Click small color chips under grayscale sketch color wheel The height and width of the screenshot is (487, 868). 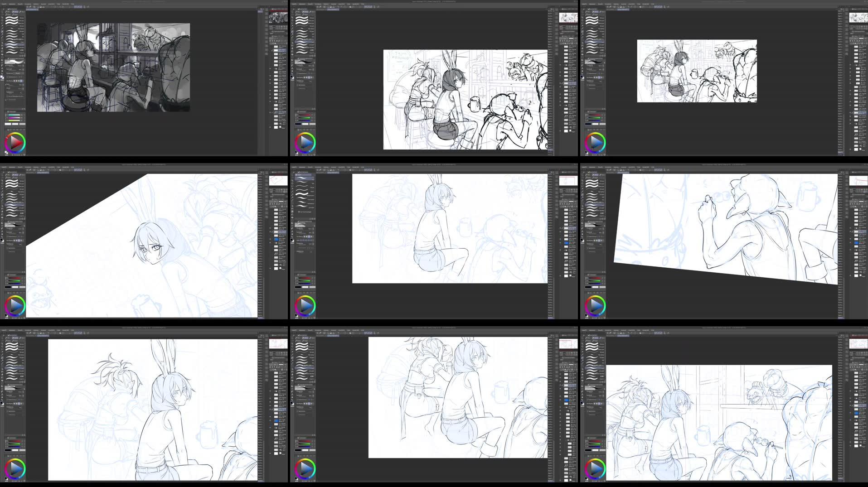(6, 152)
